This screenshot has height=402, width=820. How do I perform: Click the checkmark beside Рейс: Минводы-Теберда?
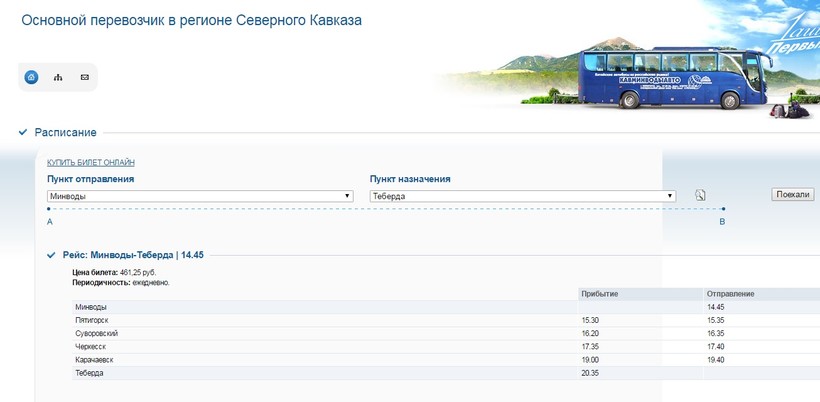pyautogui.click(x=51, y=255)
